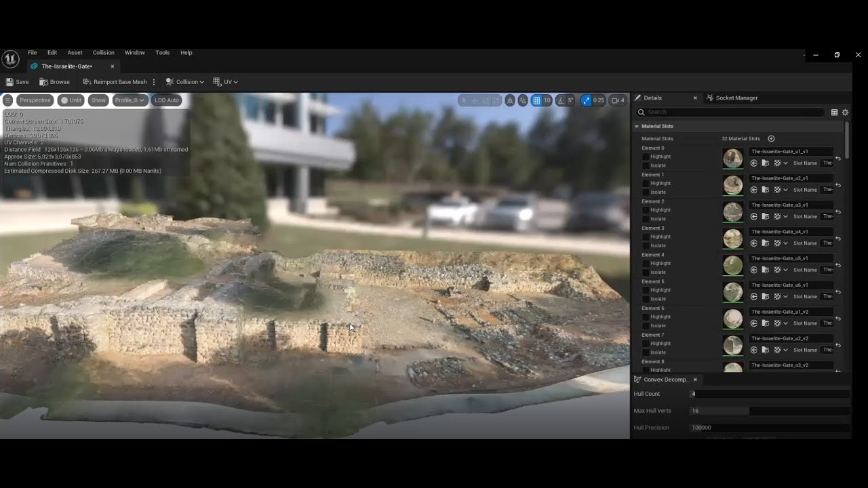This screenshot has height=488, width=868.
Task: Open the Asset menu
Action: [x=75, y=53]
